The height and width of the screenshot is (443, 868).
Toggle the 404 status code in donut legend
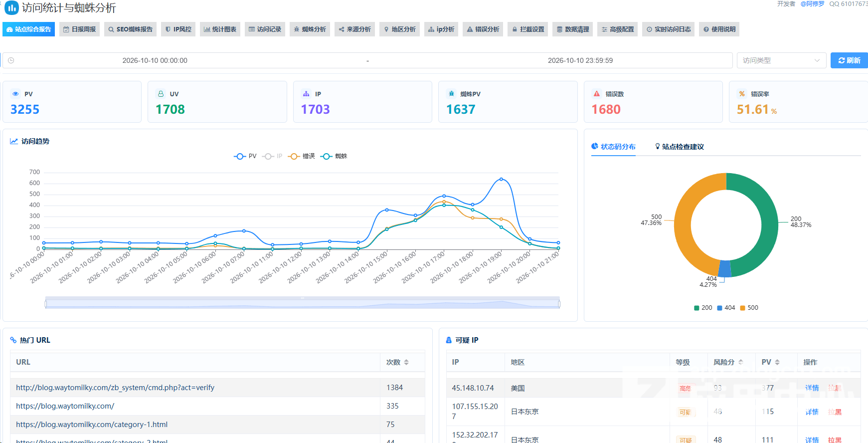click(x=726, y=308)
